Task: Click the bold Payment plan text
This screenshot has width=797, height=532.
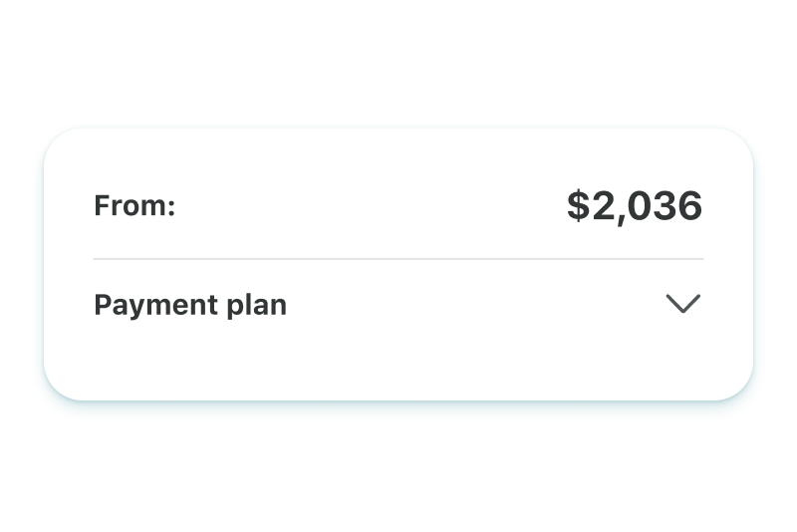Action: pos(190,305)
